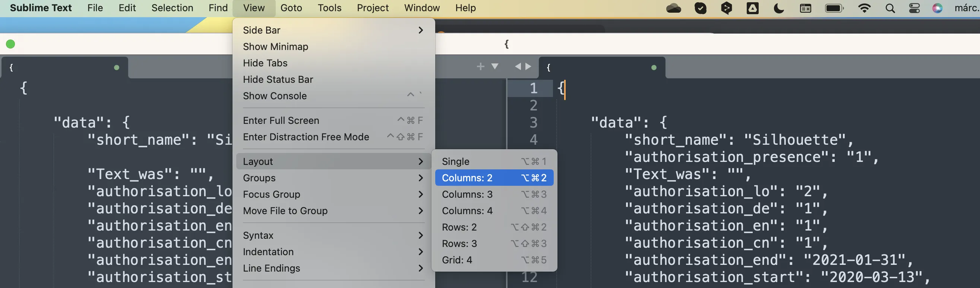Click the green window zoom button
Viewport: 980px width, 288px height.
click(11, 44)
